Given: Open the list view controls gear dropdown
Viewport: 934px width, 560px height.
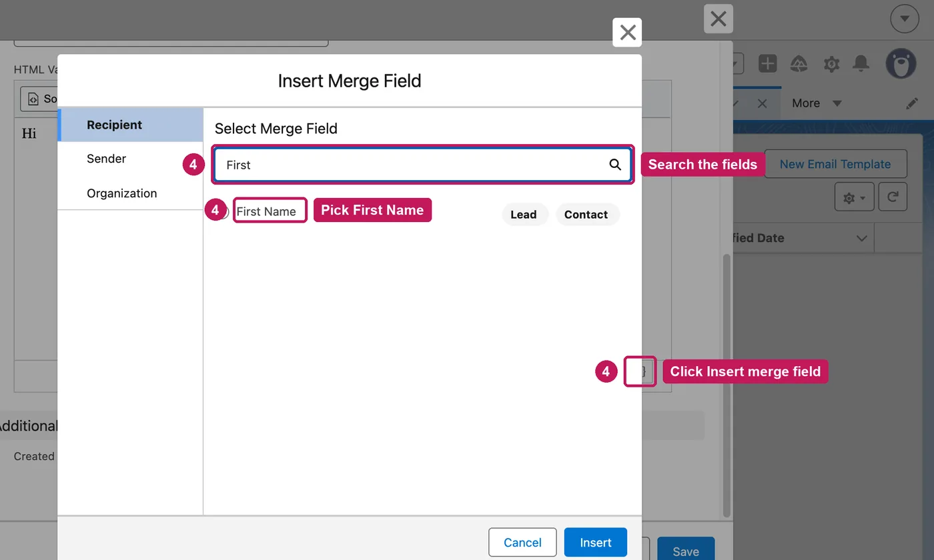Looking at the screenshot, I should click(854, 197).
